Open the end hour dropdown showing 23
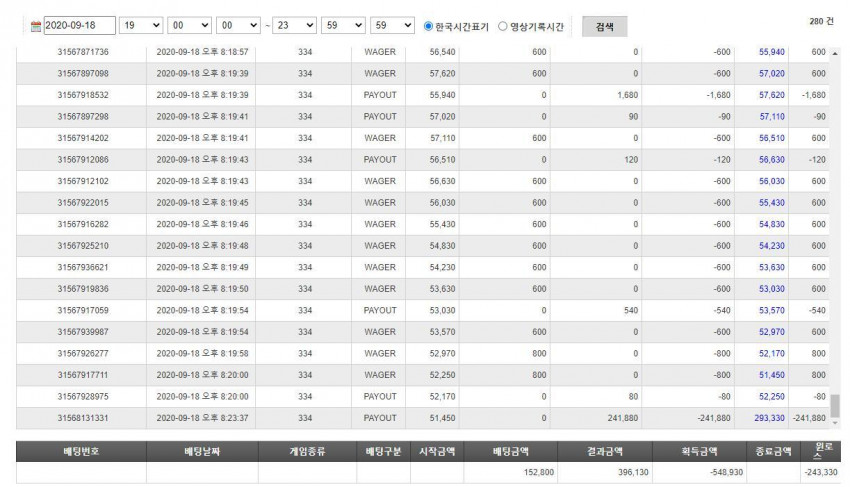Image resolution: width=850 pixels, height=487 pixels. coord(294,25)
